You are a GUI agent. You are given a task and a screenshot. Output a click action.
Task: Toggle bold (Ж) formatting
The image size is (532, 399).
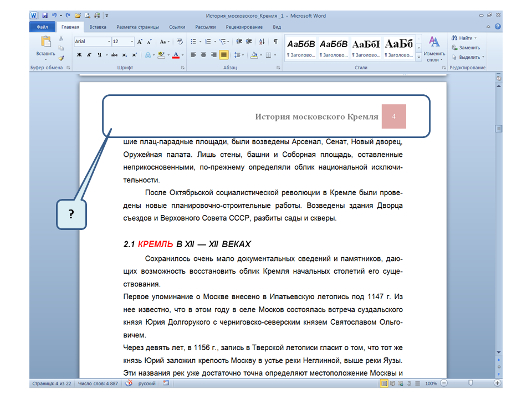79,55
